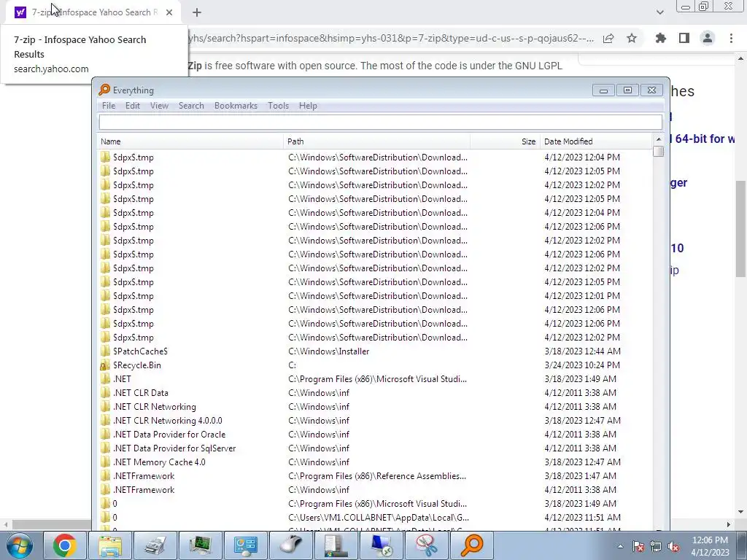Image resolution: width=747 pixels, height=560 pixels.
Task: Open the Control Panel taskbar icon
Action: click(x=245, y=545)
